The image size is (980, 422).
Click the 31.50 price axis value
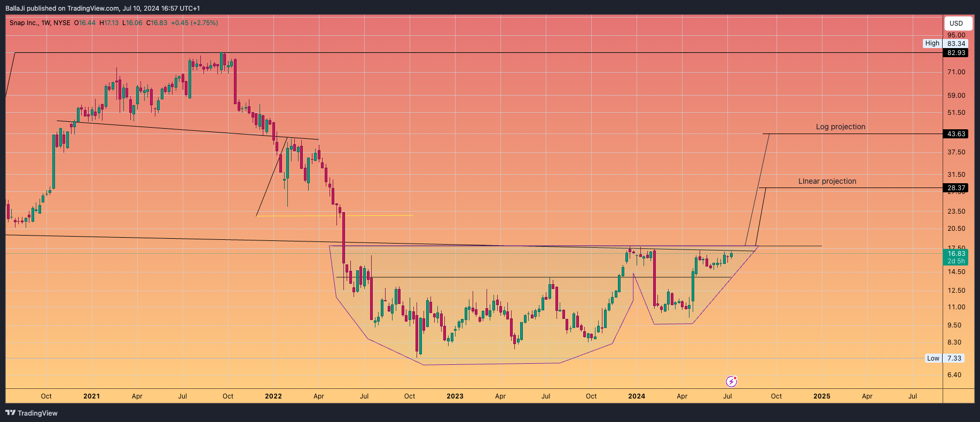(x=956, y=175)
